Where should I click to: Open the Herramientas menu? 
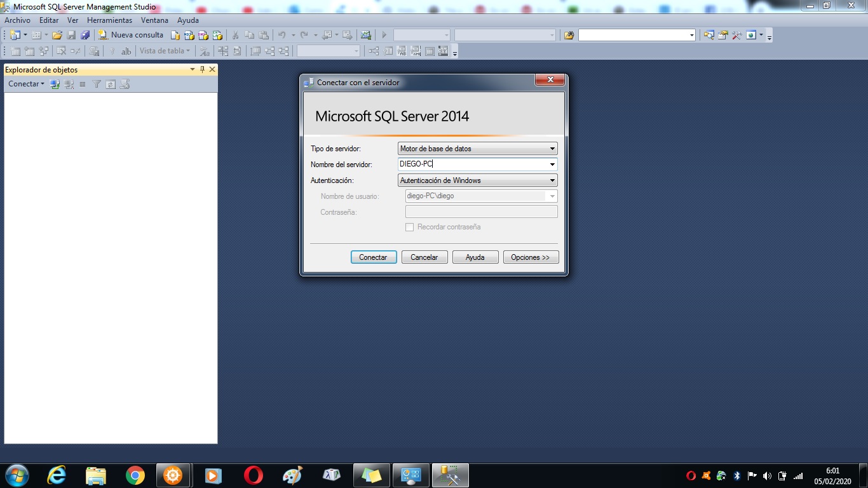pyautogui.click(x=110, y=20)
